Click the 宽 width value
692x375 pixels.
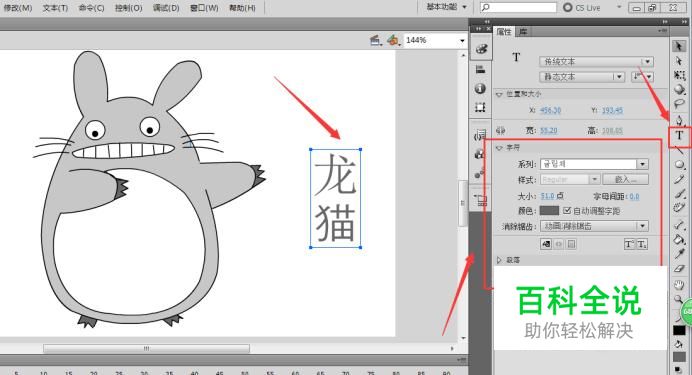(x=549, y=131)
